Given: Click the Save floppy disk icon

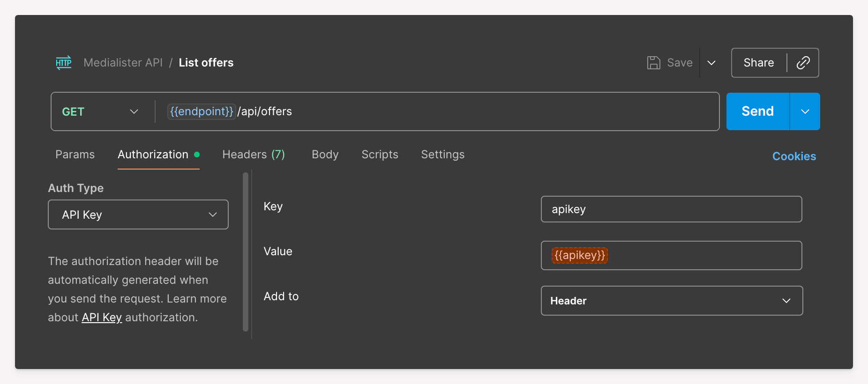Looking at the screenshot, I should [x=653, y=63].
